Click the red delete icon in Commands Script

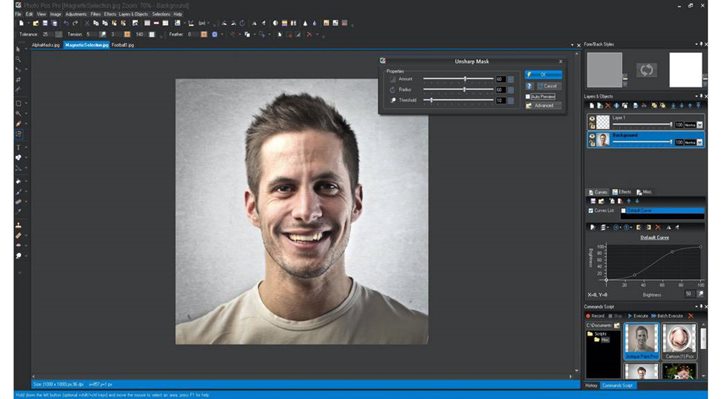[x=690, y=316]
